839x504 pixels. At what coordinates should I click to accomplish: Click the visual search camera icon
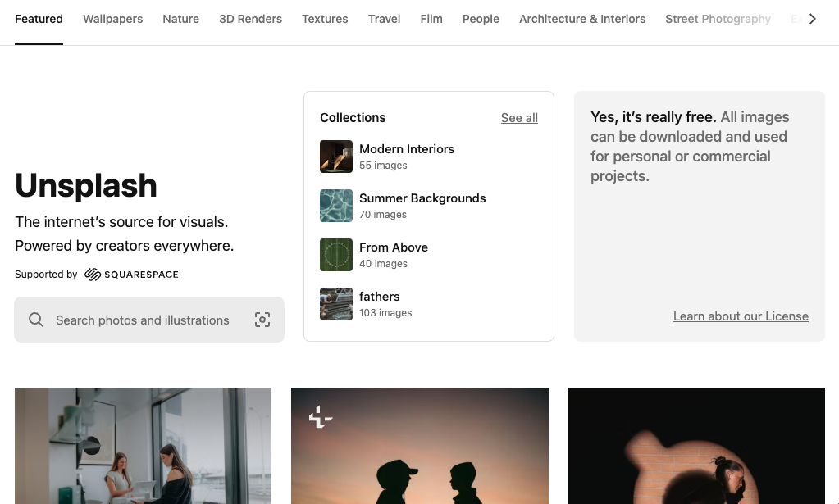(262, 320)
